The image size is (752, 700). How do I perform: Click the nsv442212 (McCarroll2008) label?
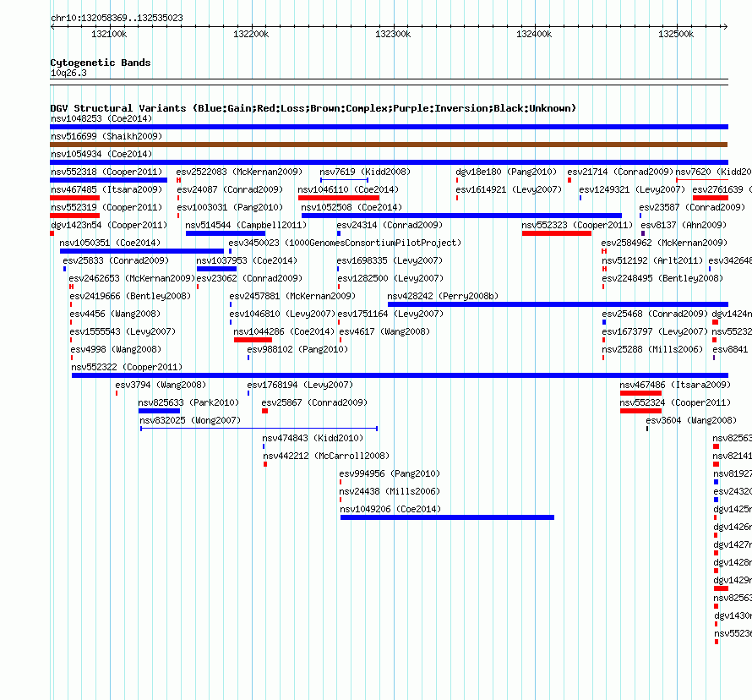pos(326,456)
